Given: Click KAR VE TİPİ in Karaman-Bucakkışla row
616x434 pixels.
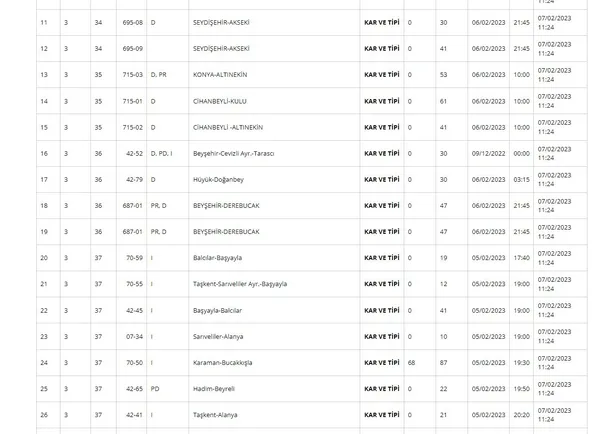Looking at the screenshot, I should point(381,362).
